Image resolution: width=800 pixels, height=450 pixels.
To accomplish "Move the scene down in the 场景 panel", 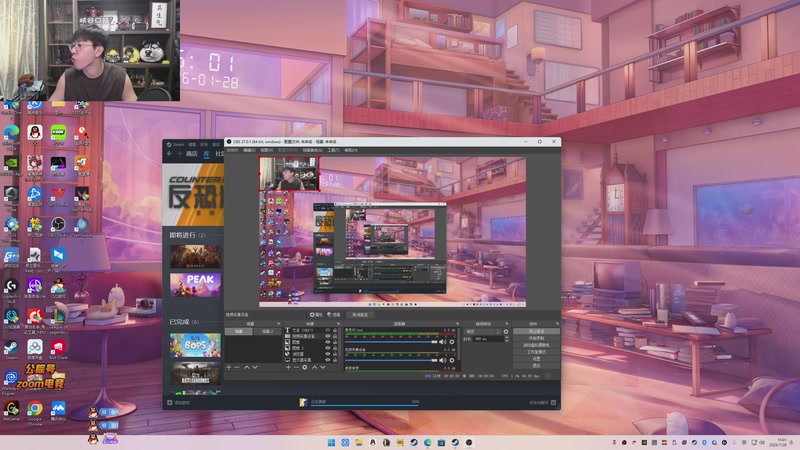I will [255, 367].
